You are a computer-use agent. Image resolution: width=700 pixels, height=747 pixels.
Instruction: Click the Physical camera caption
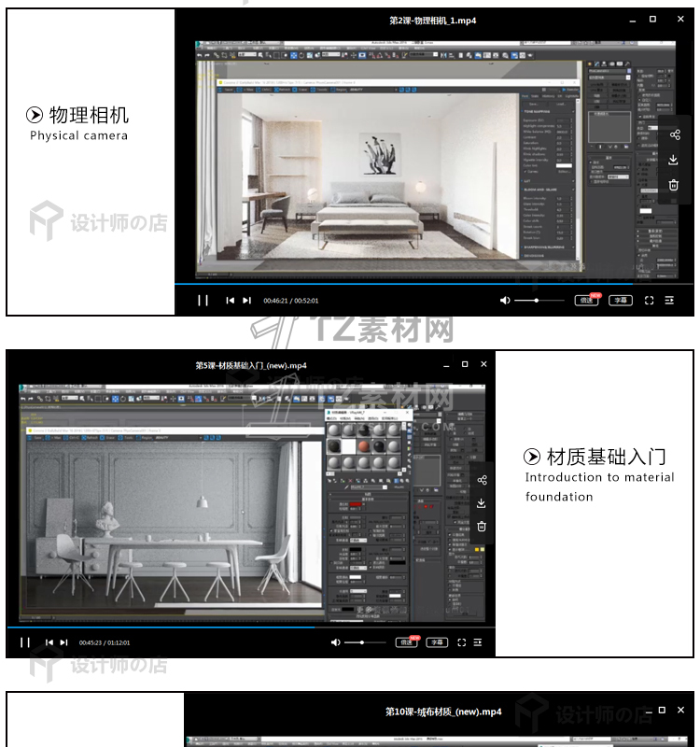click(x=78, y=135)
